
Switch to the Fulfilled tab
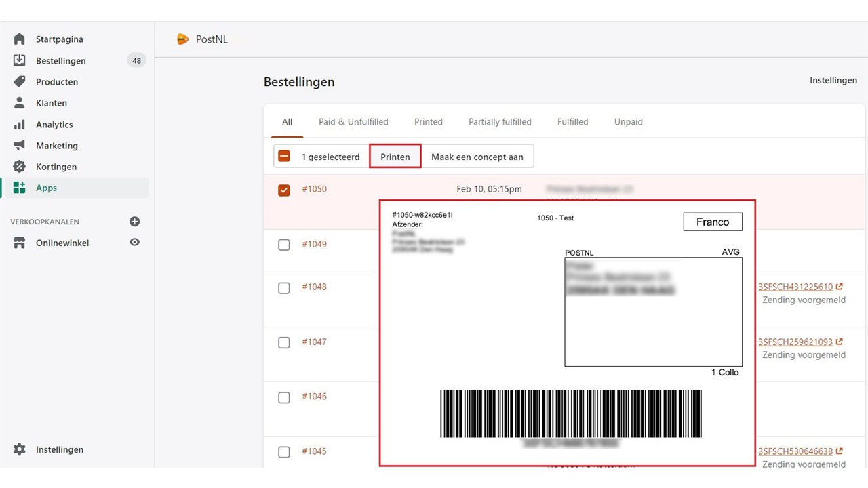point(573,122)
